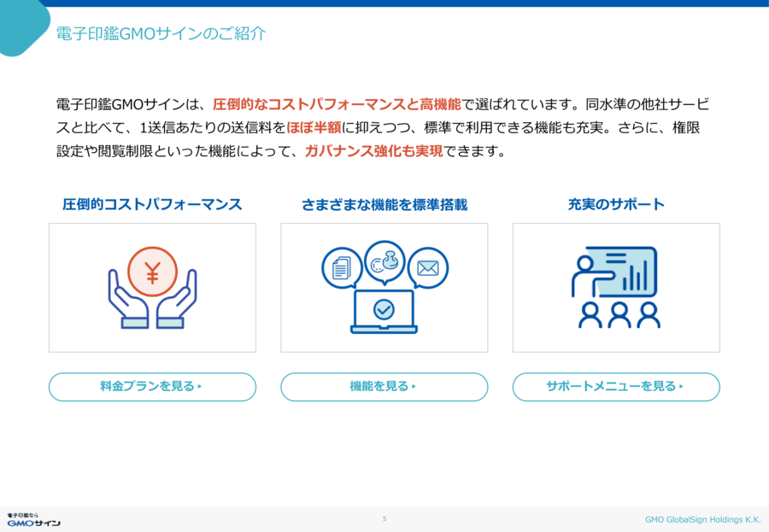Select the 充実のサポート heading
Viewport: 769px width, 532px height.
click(616, 205)
